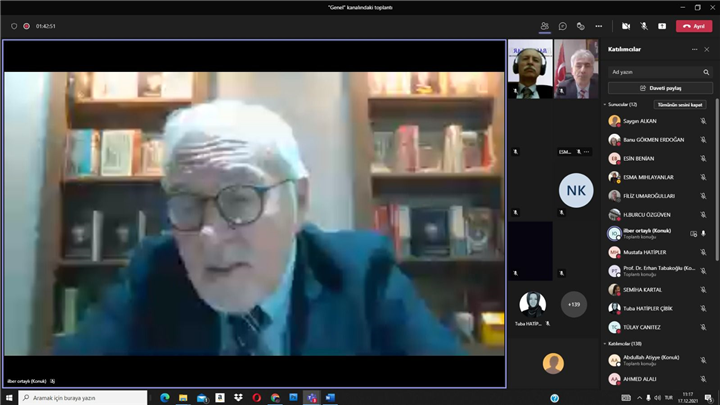The width and height of the screenshot is (720, 405).
Task: Collapse the Katılımcılar (138) section
Action: (604, 343)
